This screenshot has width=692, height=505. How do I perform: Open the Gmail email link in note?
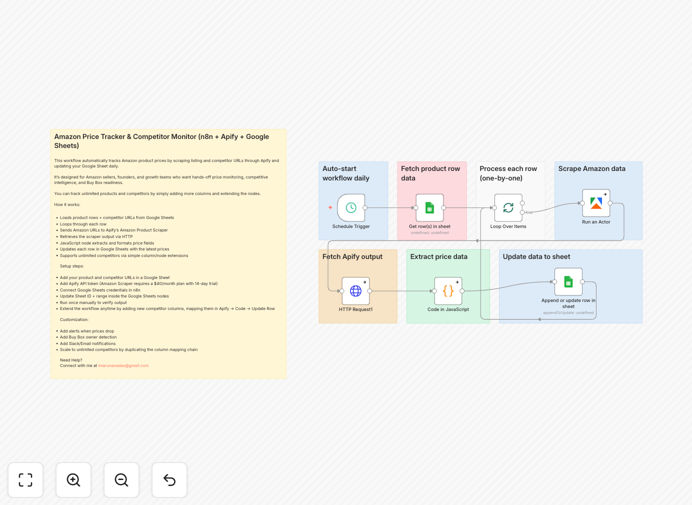click(x=123, y=366)
